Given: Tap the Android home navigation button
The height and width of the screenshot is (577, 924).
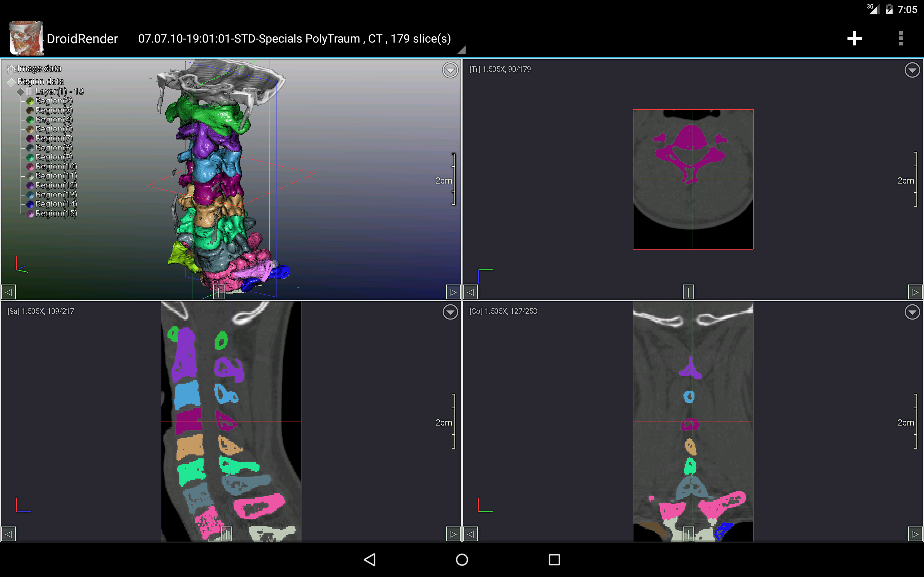Looking at the screenshot, I should tap(462, 559).
